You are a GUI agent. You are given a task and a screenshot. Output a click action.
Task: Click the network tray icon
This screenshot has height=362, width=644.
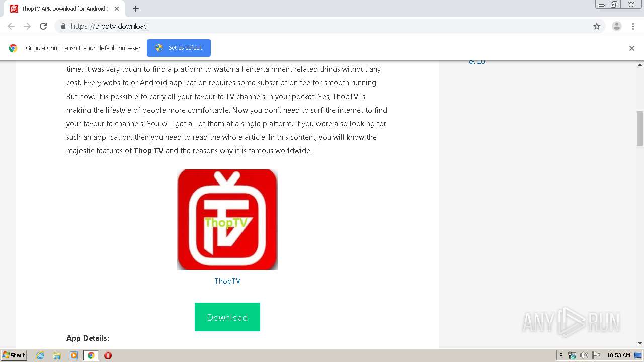572,355
